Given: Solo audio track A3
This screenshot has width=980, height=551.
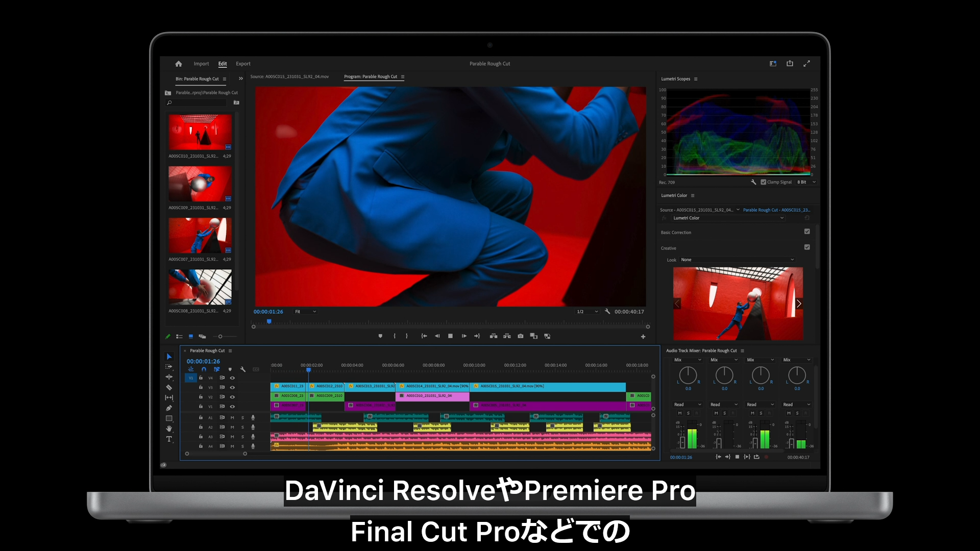Looking at the screenshot, I should tap(242, 437).
